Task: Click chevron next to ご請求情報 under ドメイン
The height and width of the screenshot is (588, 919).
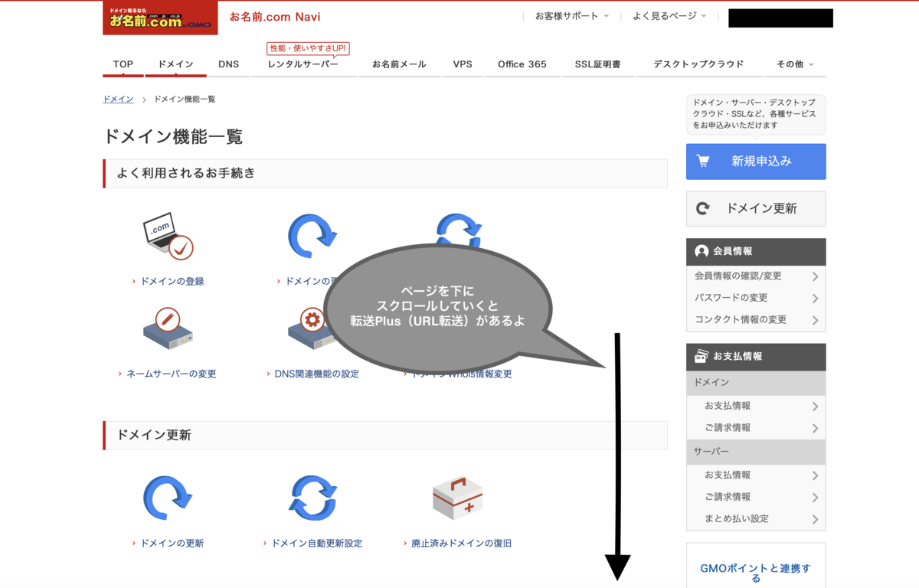Action: (x=815, y=429)
